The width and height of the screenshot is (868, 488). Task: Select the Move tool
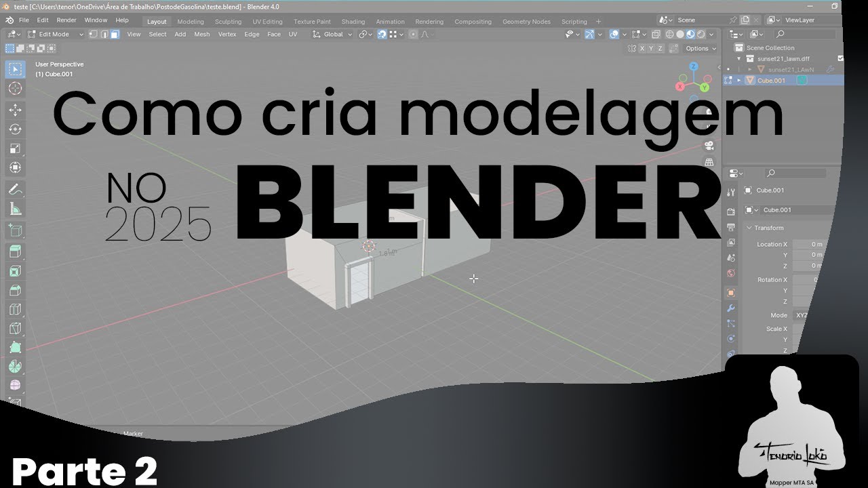(x=15, y=110)
